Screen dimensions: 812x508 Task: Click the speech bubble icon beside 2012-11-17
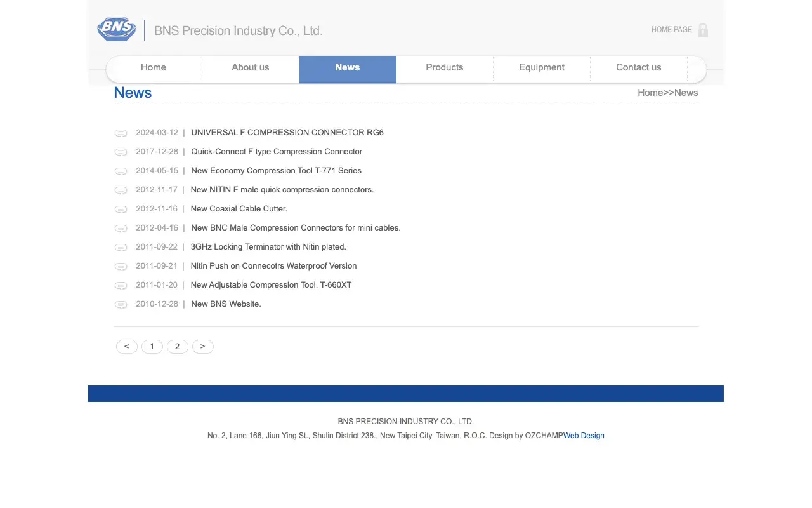coord(121,190)
